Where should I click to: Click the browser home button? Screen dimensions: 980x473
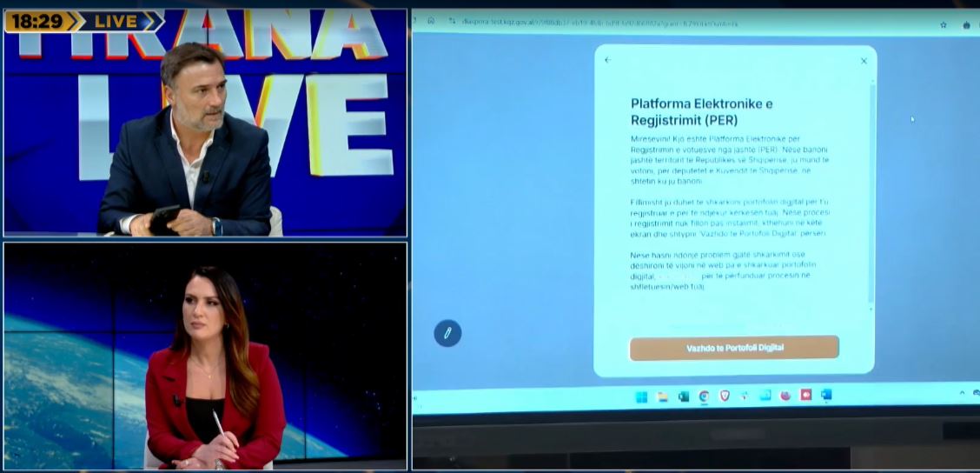431,21
